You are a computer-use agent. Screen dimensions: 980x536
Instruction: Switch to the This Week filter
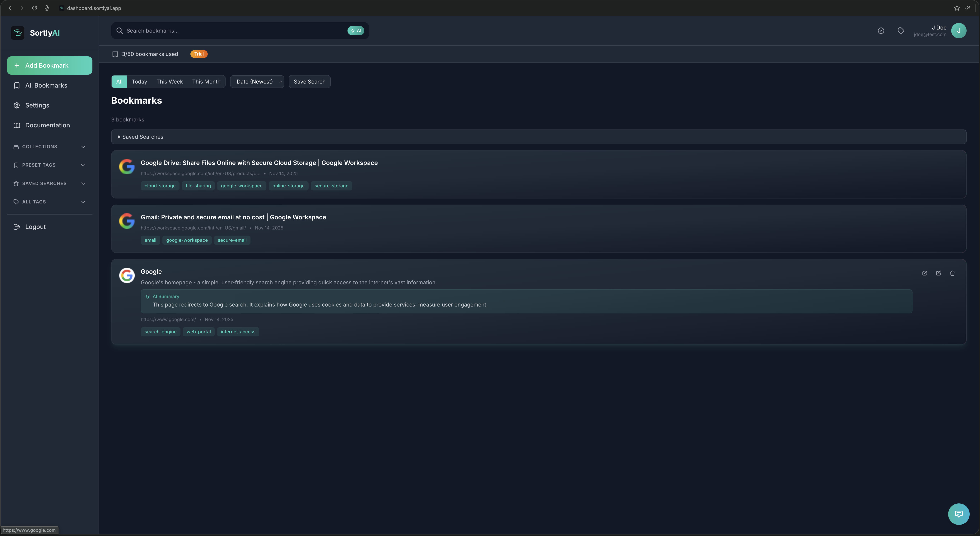click(169, 81)
